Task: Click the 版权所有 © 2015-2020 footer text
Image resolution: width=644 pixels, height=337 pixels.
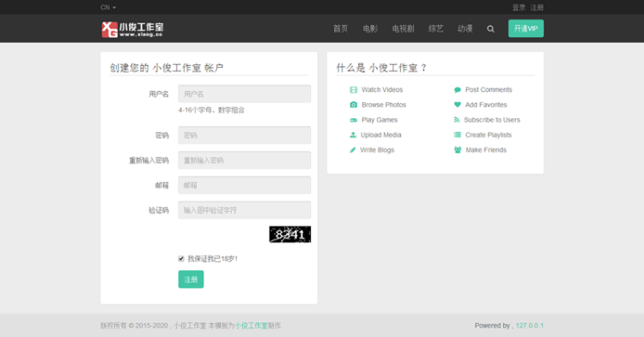Action: tap(134, 326)
